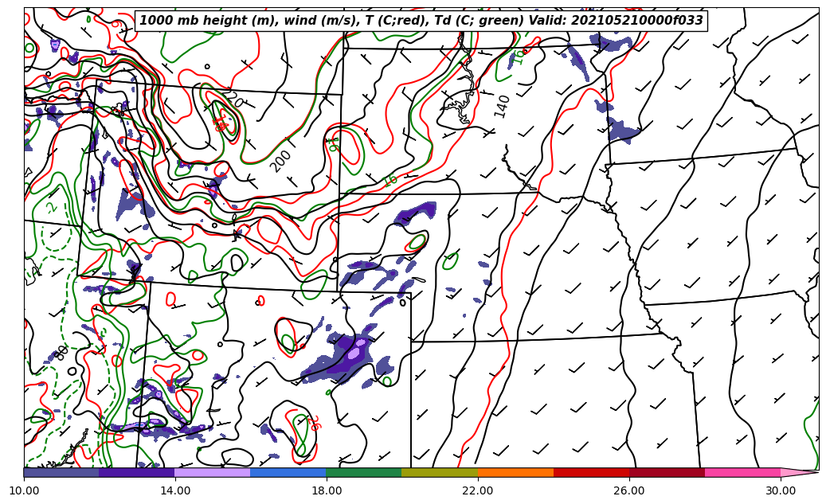826x504 pixels.
Task: Select the hot pink colorbar segment
Action: pyautogui.click(x=742, y=472)
